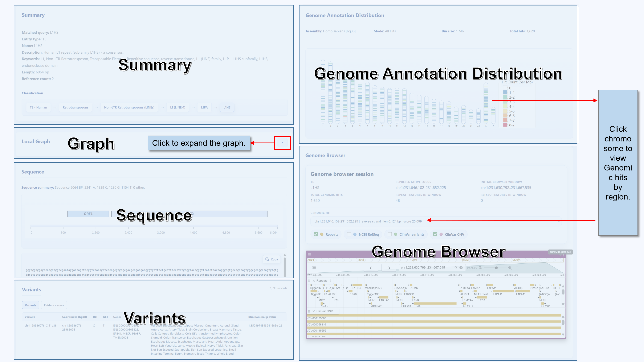This screenshot has width=644, height=362.
Task: Open the Genomic Hit dropdown
Action: coord(436,221)
